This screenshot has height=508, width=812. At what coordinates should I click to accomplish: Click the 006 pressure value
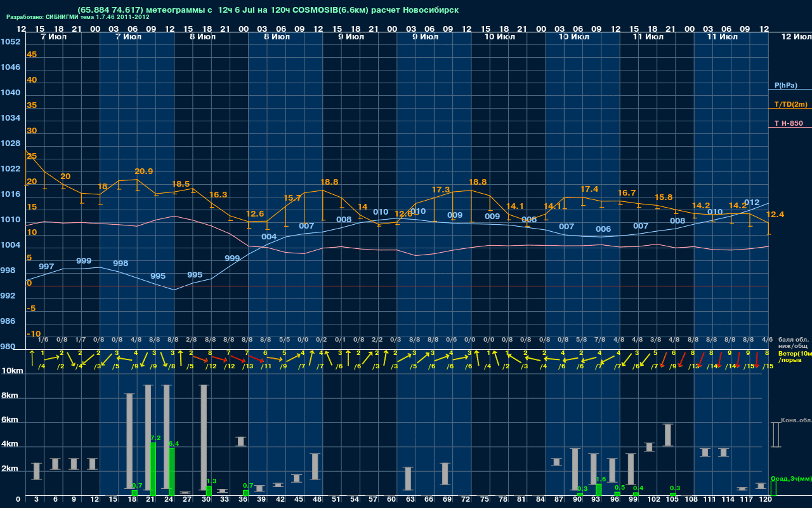[603, 229]
